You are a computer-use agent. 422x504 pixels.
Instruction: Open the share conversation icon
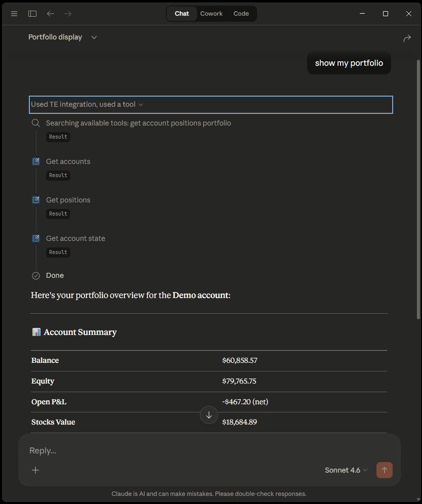[x=407, y=37]
